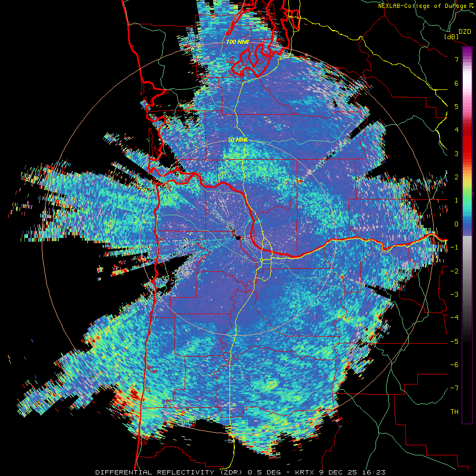Click the 0.5 DEG elevation text in the caption
The height and width of the screenshot is (476, 476).
(264, 472)
